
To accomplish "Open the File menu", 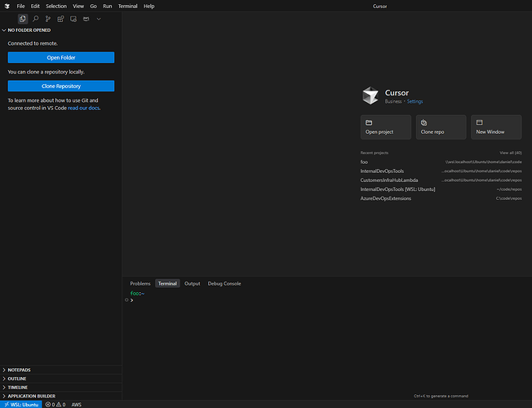I will 20,6.
